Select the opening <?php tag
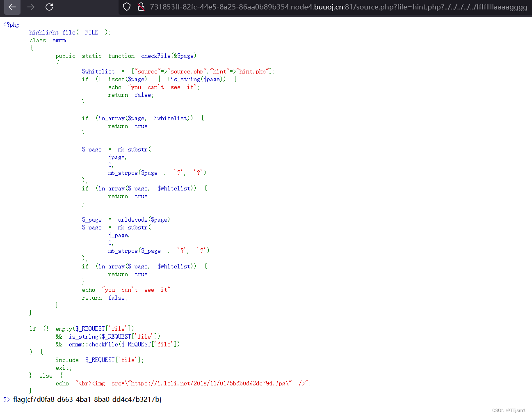This screenshot has height=417, width=532. pos(11,25)
